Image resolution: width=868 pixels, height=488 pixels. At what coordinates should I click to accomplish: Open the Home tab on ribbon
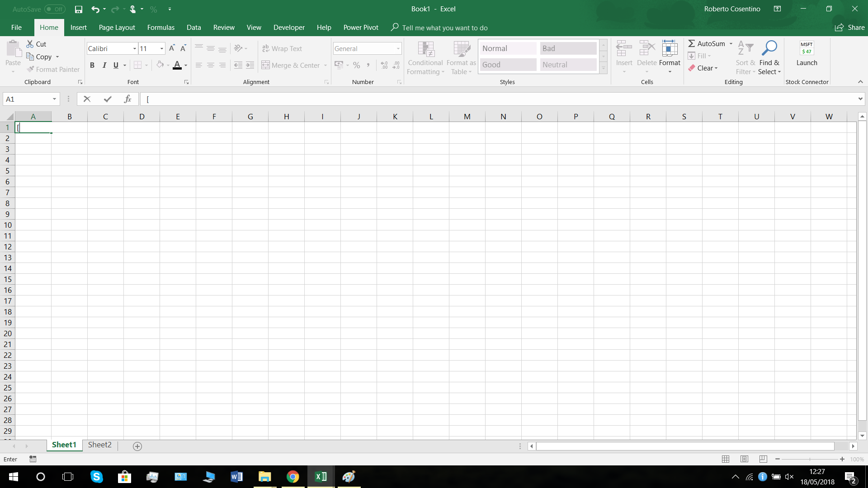pos(49,28)
